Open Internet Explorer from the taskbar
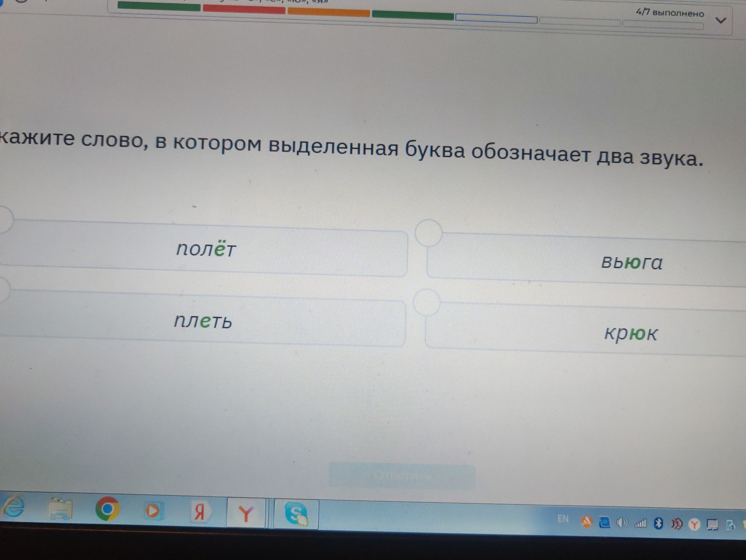Image resolution: width=746 pixels, height=560 pixels. 12,506
